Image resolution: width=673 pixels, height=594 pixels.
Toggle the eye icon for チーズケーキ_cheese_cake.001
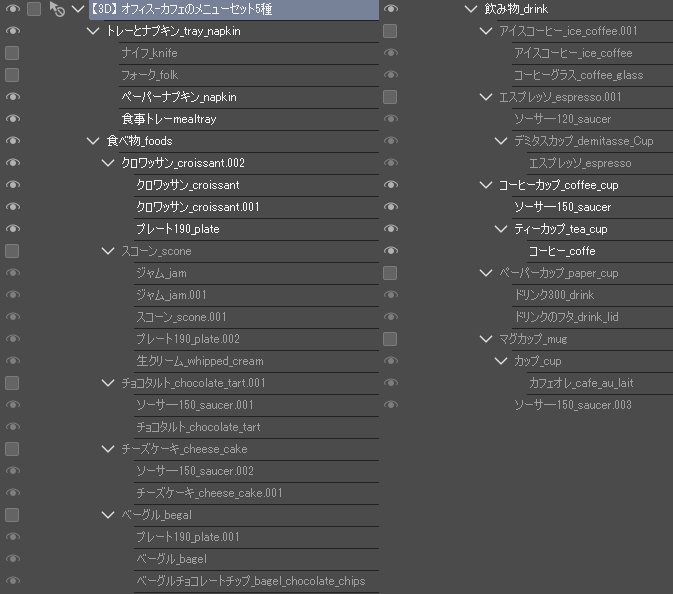tap(12, 492)
